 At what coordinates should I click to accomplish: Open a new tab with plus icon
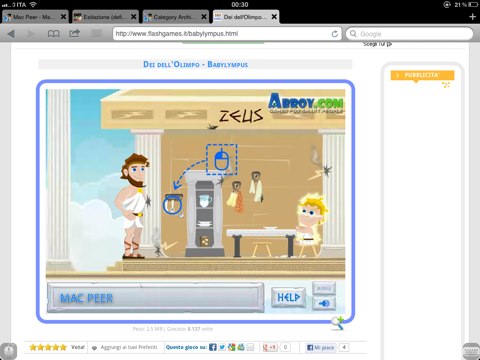pos(472,17)
